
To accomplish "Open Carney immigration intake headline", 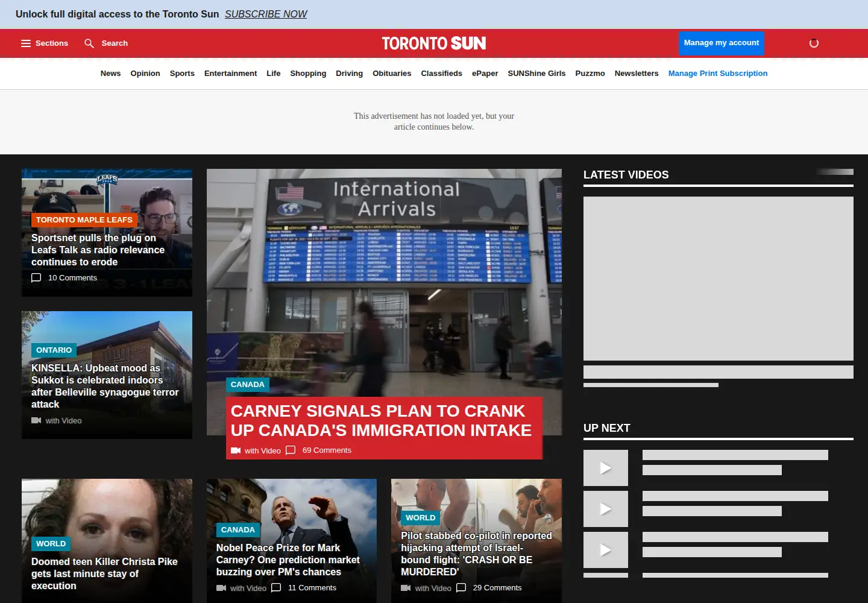I will [382, 420].
